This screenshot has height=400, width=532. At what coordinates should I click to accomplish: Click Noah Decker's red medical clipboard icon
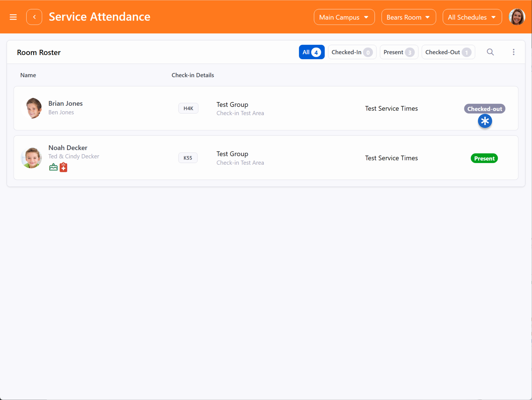[x=64, y=167]
